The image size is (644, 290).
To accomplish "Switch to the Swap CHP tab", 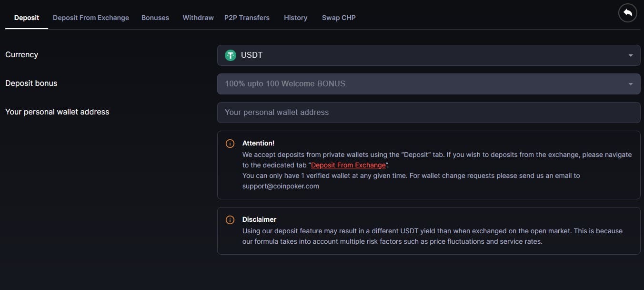I will [339, 18].
